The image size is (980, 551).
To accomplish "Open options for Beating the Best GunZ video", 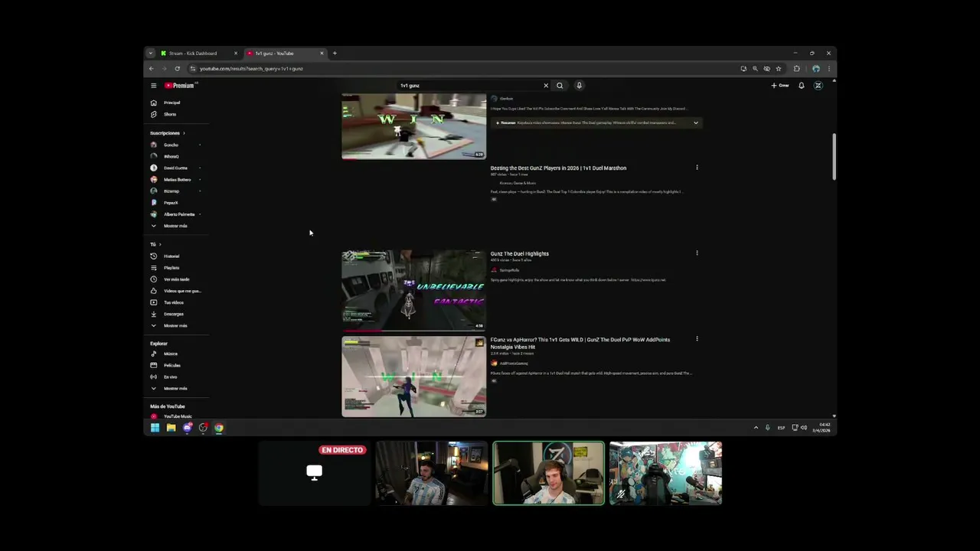I will (697, 168).
